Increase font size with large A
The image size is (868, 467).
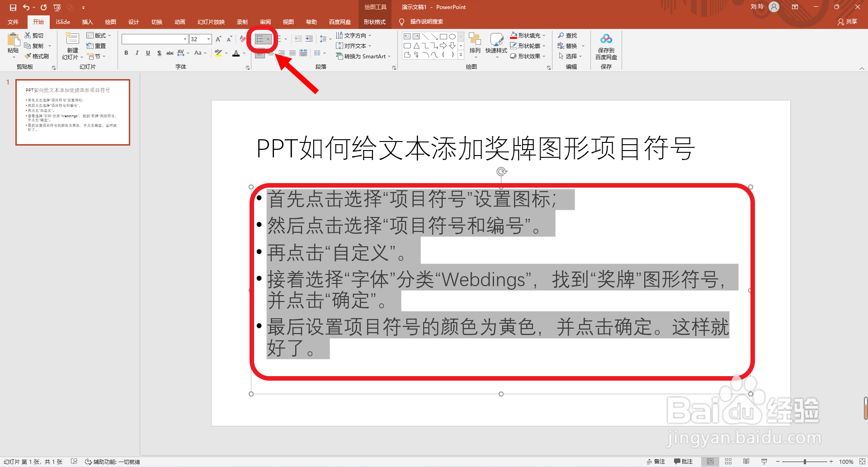point(219,39)
